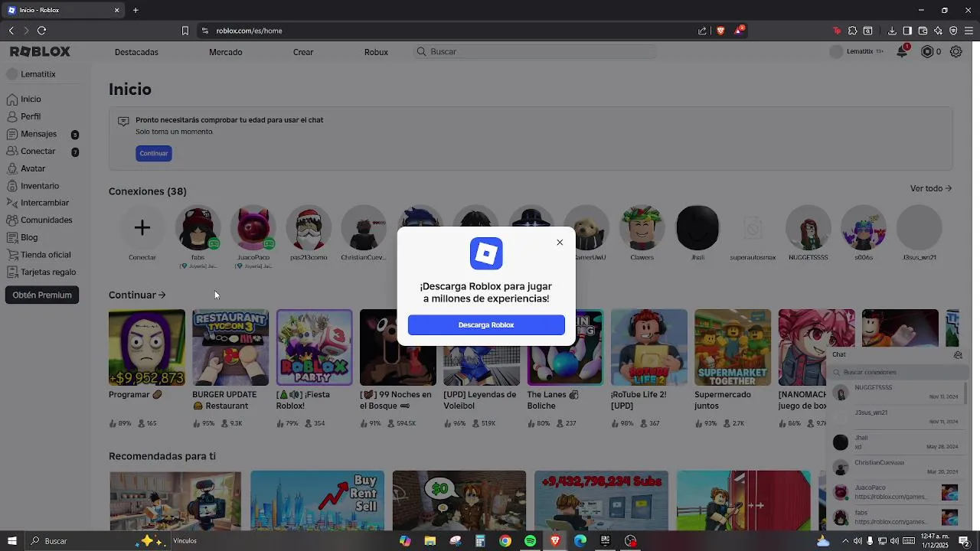Open Tarjetas regalo in the sidebar
Image resolution: width=980 pixels, height=551 pixels.
pyautogui.click(x=47, y=272)
